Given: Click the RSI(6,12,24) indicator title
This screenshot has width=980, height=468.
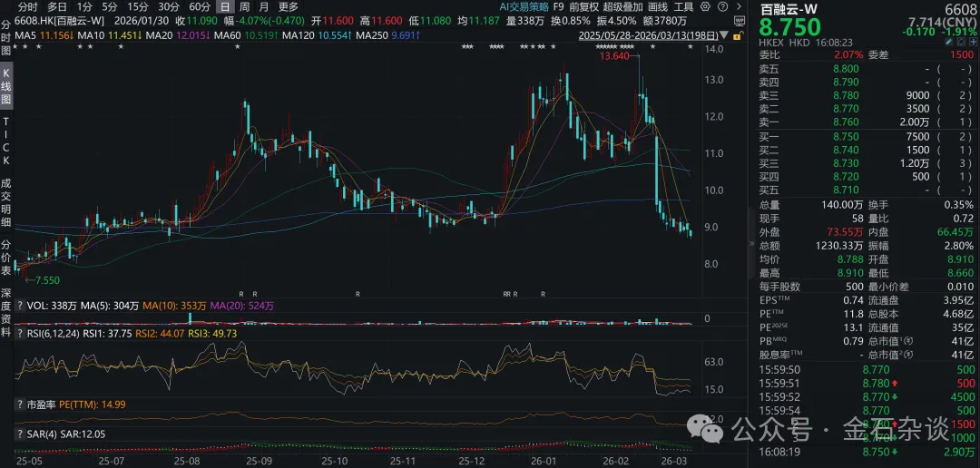Looking at the screenshot, I should (55, 334).
